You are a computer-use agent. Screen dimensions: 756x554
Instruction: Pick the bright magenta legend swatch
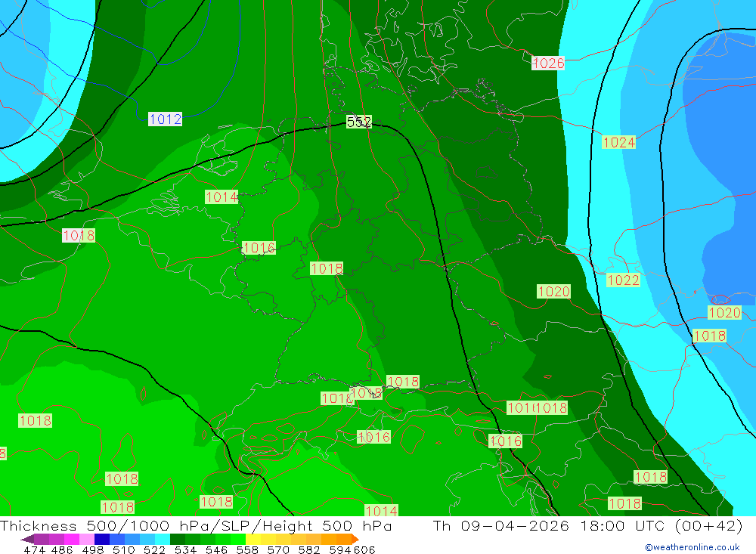(70, 539)
